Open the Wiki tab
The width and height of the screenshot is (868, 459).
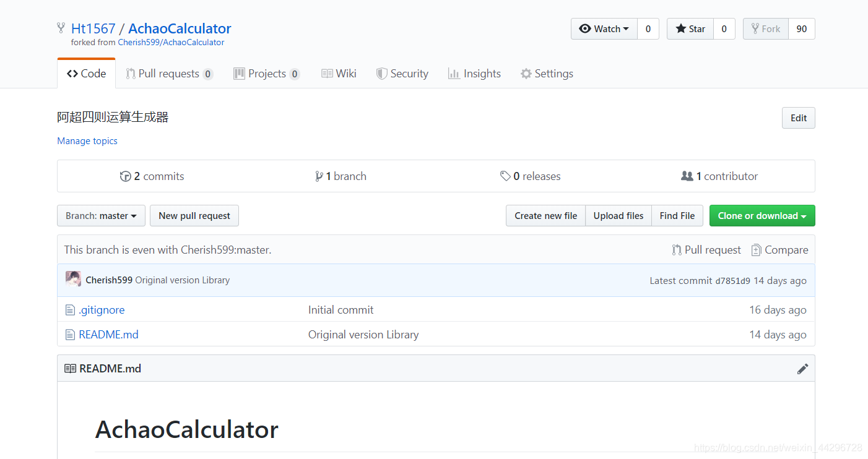click(339, 74)
